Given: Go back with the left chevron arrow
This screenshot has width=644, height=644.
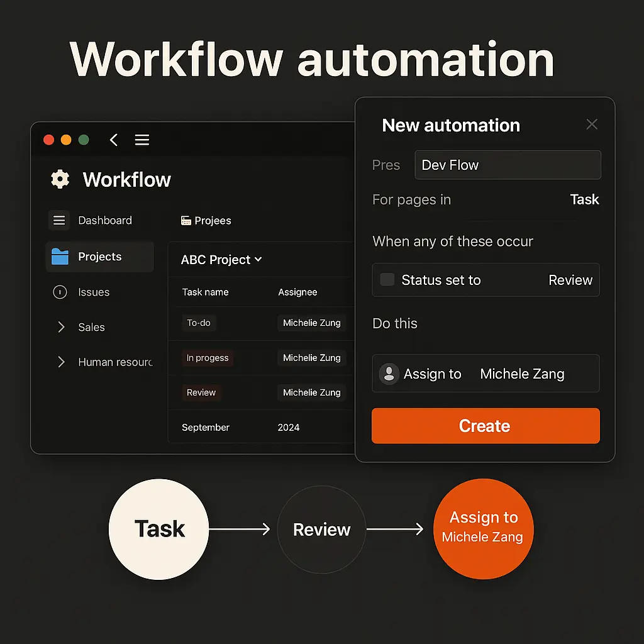Looking at the screenshot, I should (114, 140).
